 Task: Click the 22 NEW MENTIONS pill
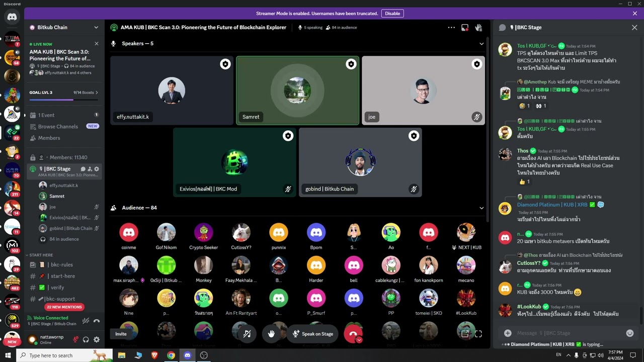point(64,307)
